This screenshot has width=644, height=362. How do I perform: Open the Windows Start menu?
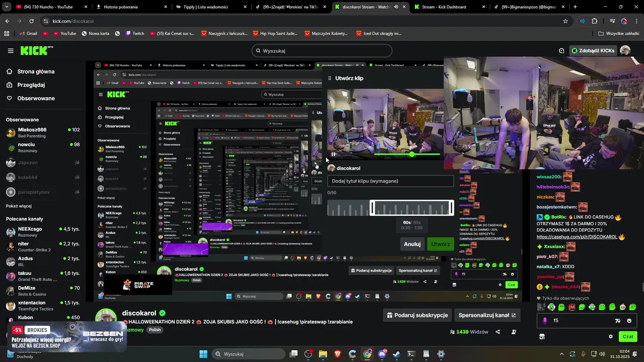[x=203, y=354]
